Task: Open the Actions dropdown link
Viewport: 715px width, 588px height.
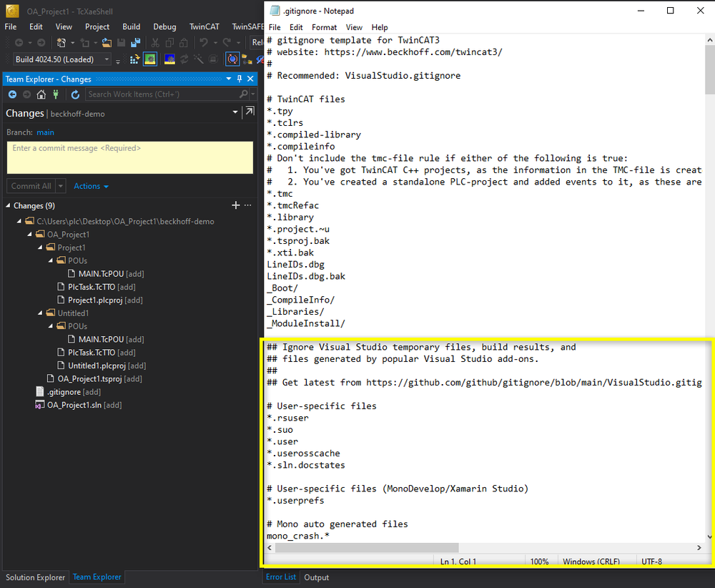Action: (x=92, y=186)
